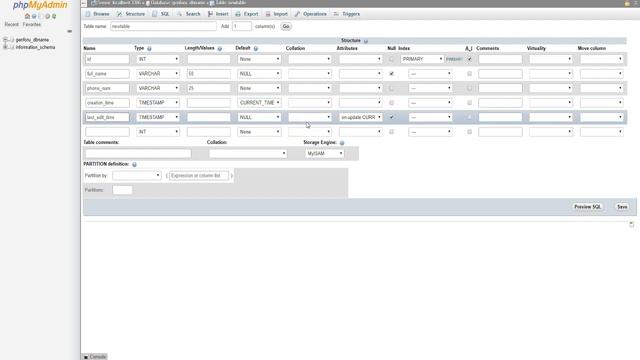Click the small icon below Save button
This screenshot has height=360, width=640.
click(631, 224)
